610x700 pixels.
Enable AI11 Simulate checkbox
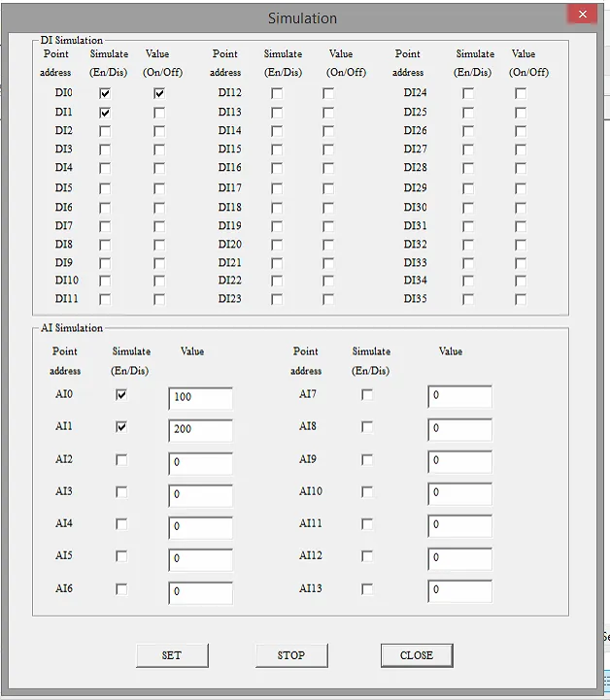pos(367,524)
